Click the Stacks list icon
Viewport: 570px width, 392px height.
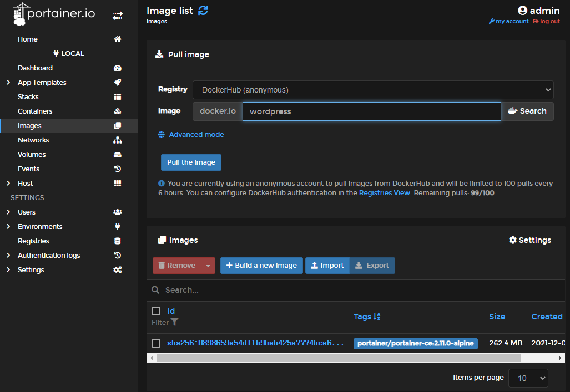pos(118,97)
